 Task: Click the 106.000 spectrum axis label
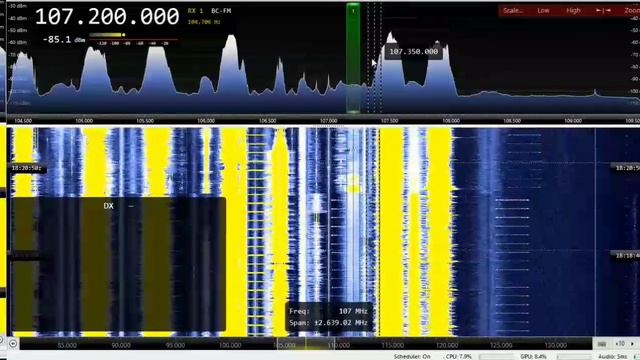click(x=206, y=121)
